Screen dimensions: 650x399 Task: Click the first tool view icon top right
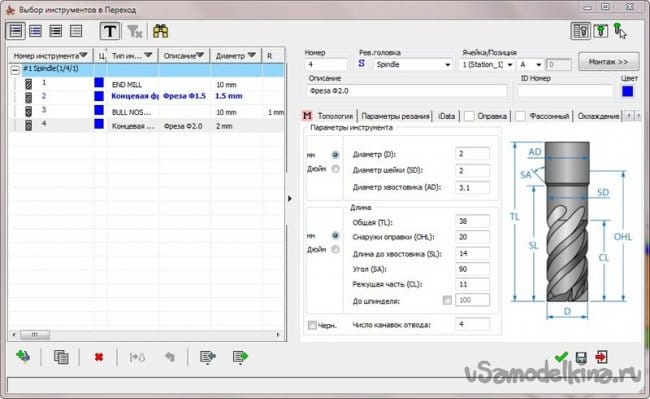[581, 31]
